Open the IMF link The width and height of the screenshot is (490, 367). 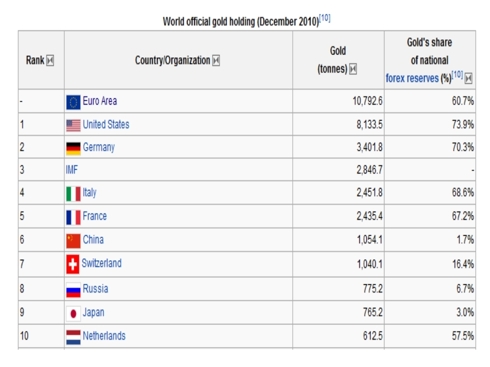click(72, 170)
